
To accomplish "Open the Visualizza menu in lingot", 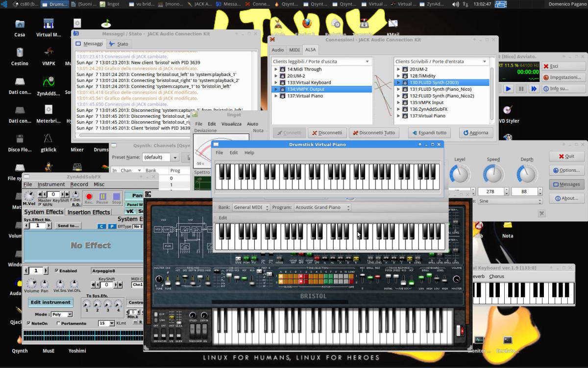I will tap(231, 124).
